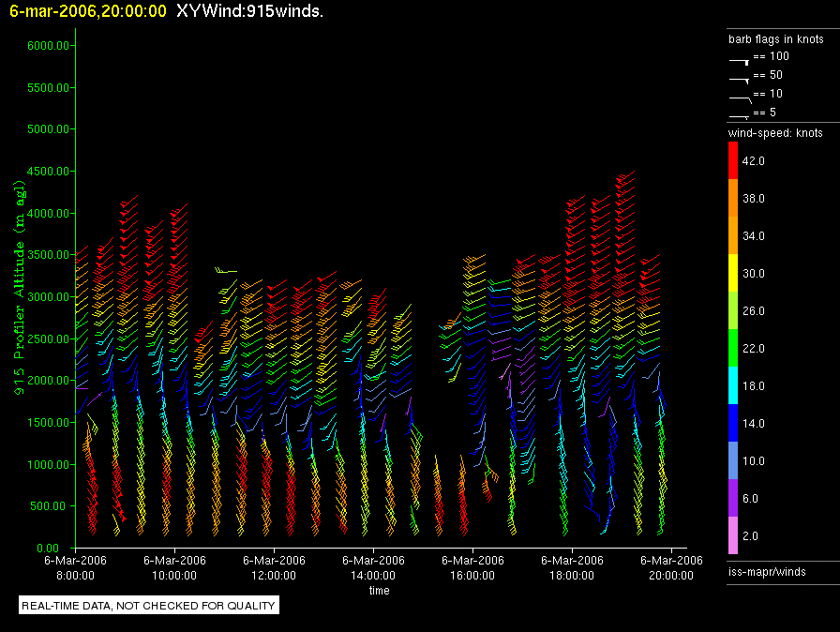Click the 5000.00 altitude tick label
The width and height of the screenshot is (840, 632).
click(x=48, y=129)
